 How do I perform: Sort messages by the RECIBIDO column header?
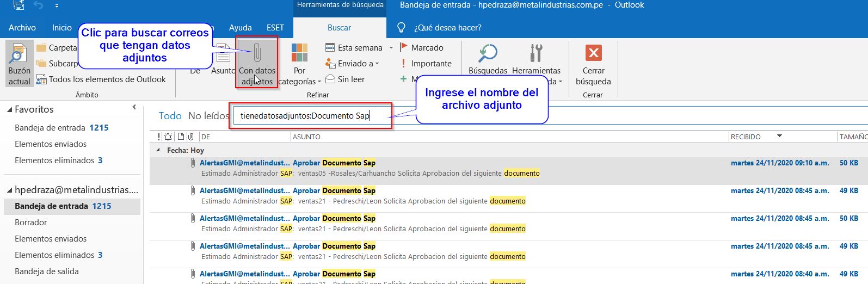pos(746,137)
